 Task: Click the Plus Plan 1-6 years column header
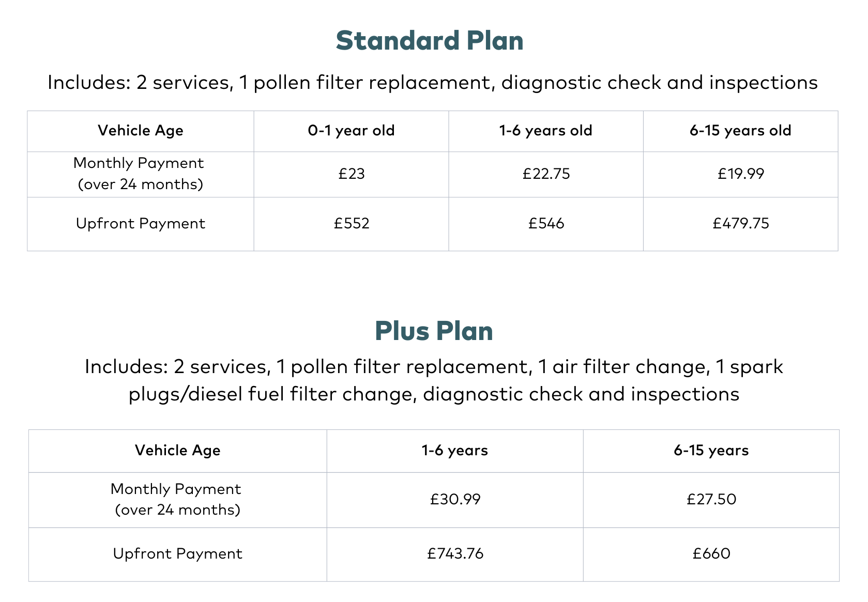point(454,451)
